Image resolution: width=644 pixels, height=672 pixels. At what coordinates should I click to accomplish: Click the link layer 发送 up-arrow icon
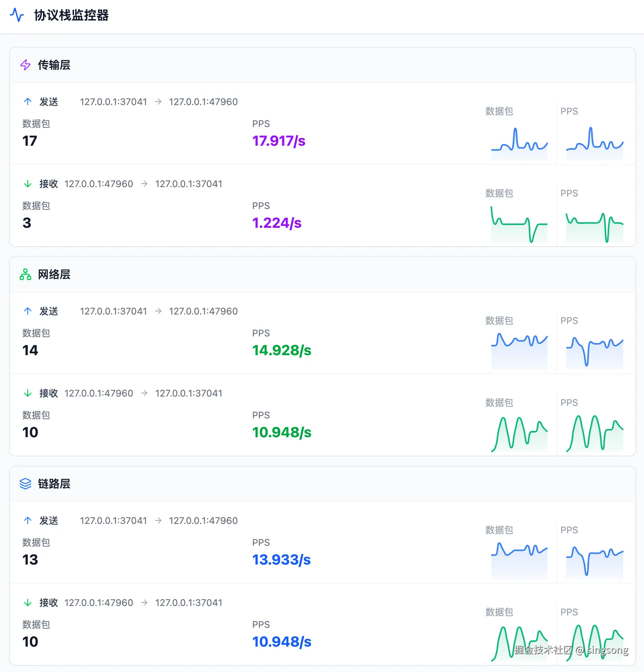[28, 520]
